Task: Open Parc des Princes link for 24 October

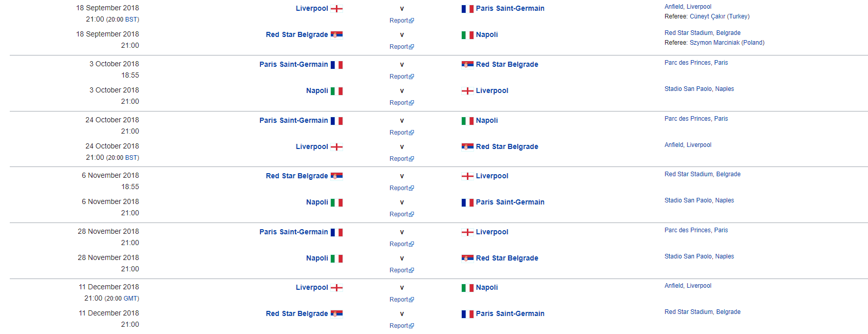Action: pos(696,119)
